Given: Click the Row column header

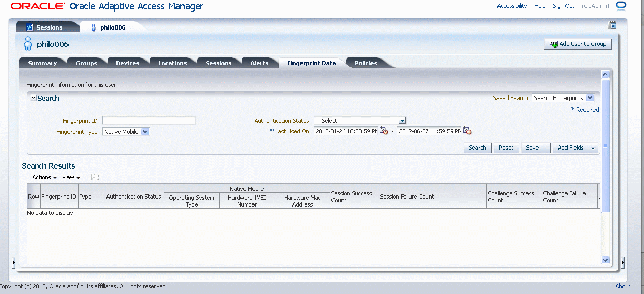Looking at the screenshot, I should pyautogui.click(x=34, y=197).
